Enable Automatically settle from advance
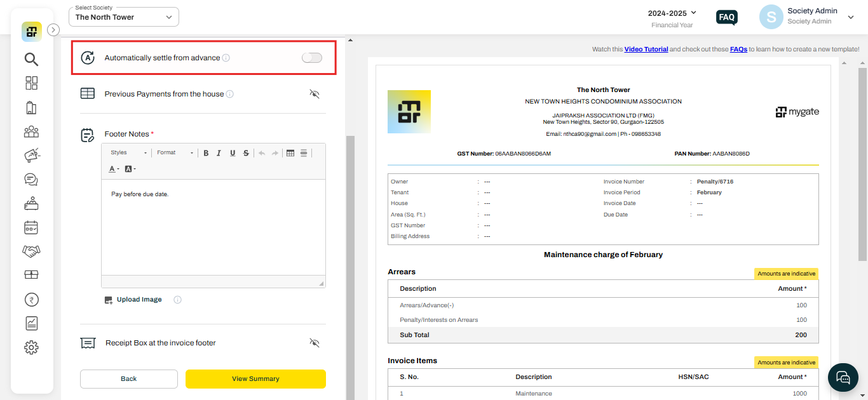Viewport: 868px width, 400px height. point(311,57)
